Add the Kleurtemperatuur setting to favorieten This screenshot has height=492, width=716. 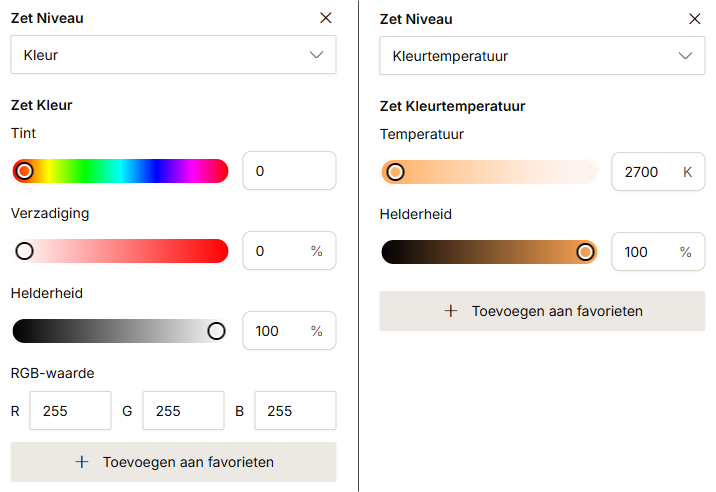[x=542, y=311]
